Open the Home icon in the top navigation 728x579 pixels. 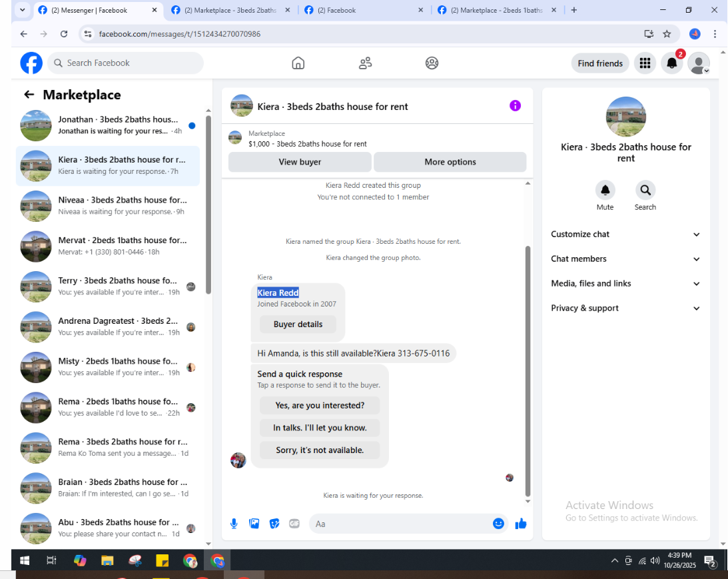click(x=298, y=63)
